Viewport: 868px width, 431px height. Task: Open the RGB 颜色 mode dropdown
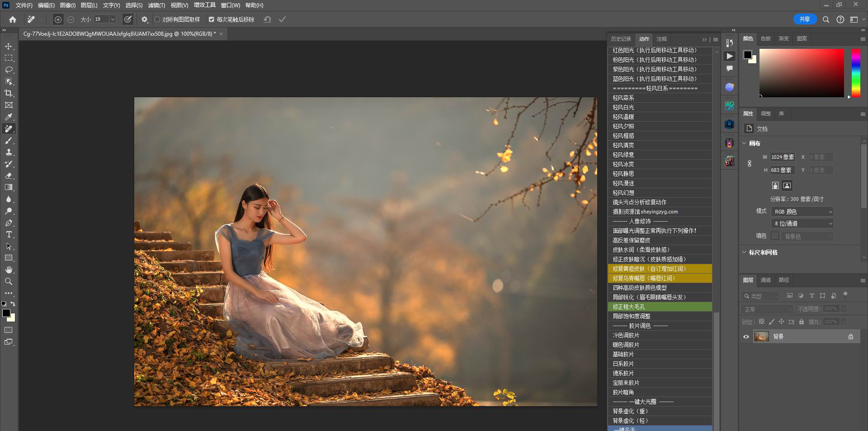coord(802,212)
